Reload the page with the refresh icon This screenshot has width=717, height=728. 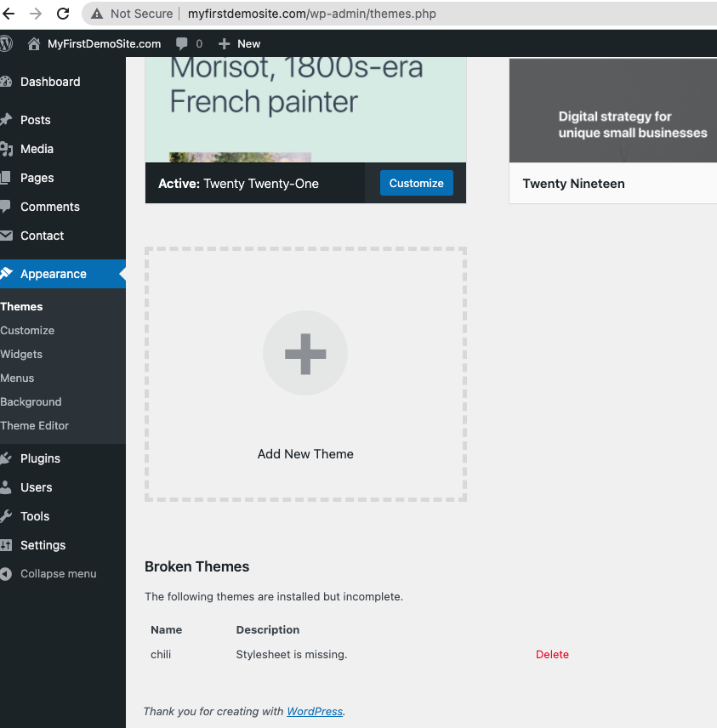pos(63,14)
